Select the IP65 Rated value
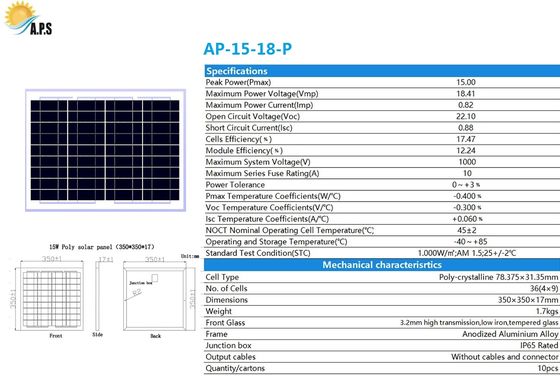Image resolution: width=560 pixels, height=376 pixels. click(539, 346)
